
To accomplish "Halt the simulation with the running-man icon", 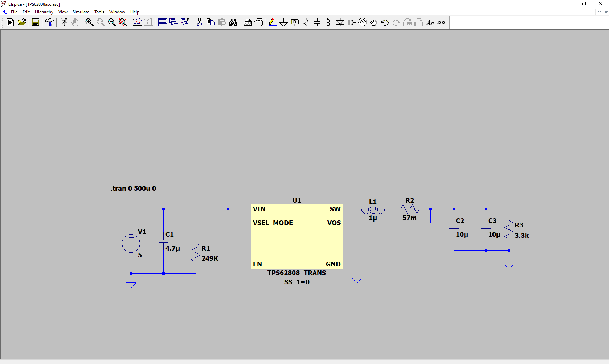I will click(x=64, y=22).
